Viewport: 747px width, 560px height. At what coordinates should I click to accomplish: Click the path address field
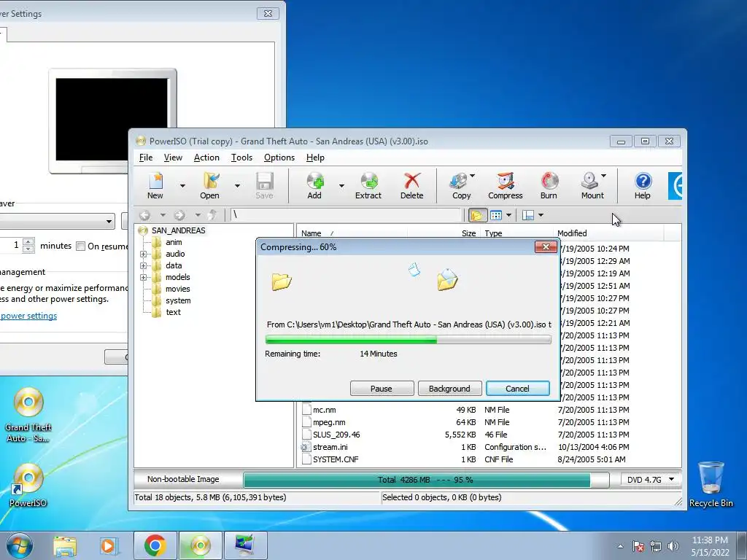click(x=346, y=215)
